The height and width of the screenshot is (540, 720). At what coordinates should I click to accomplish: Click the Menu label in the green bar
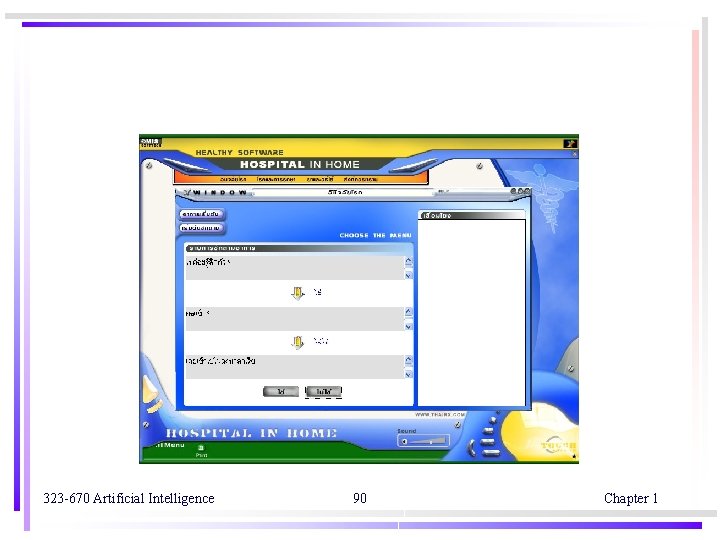[169, 445]
